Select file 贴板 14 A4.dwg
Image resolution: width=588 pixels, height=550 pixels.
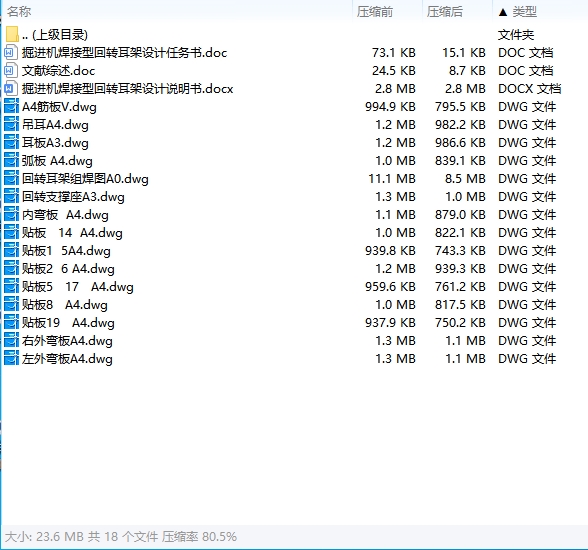point(72,233)
